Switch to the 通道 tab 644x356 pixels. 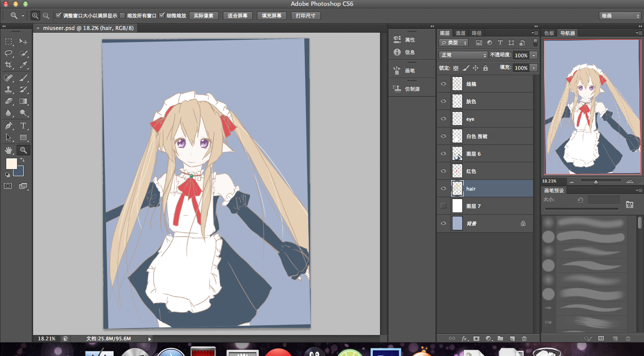tap(460, 33)
